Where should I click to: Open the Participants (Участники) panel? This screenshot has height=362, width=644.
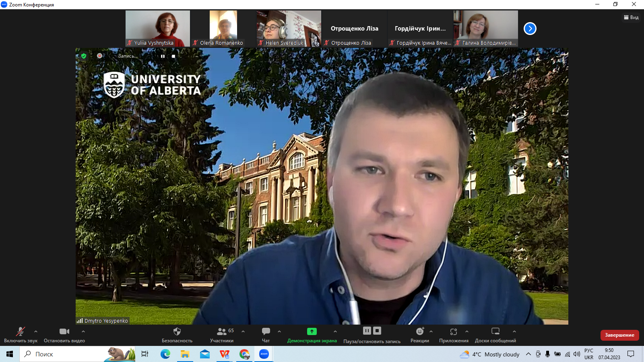click(222, 332)
